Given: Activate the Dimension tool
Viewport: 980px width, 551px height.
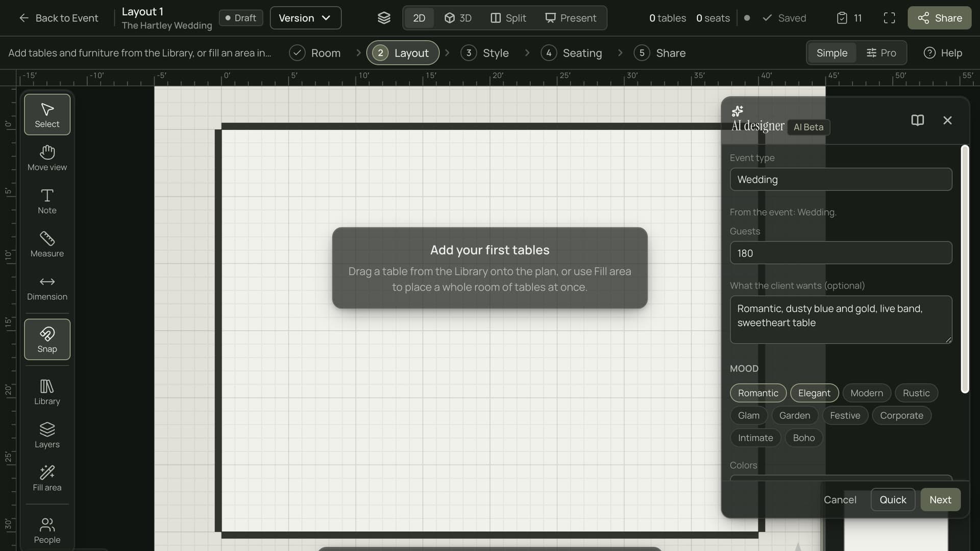Looking at the screenshot, I should coord(47,288).
